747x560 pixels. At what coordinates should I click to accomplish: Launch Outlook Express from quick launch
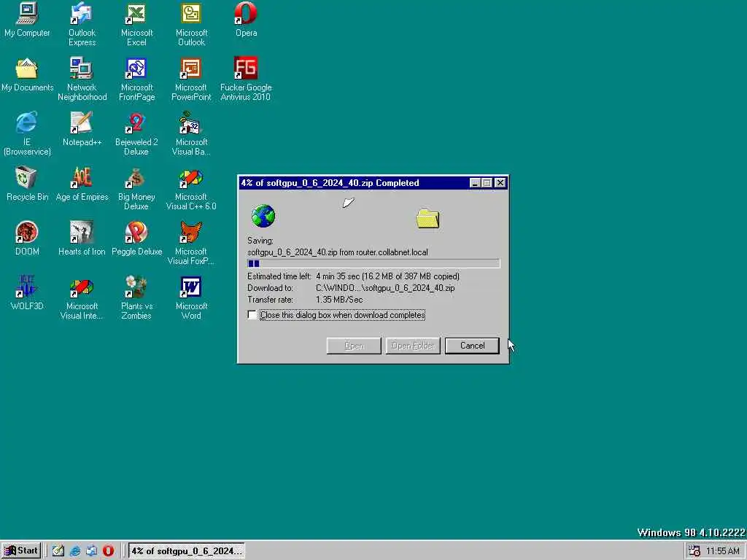pos(91,551)
